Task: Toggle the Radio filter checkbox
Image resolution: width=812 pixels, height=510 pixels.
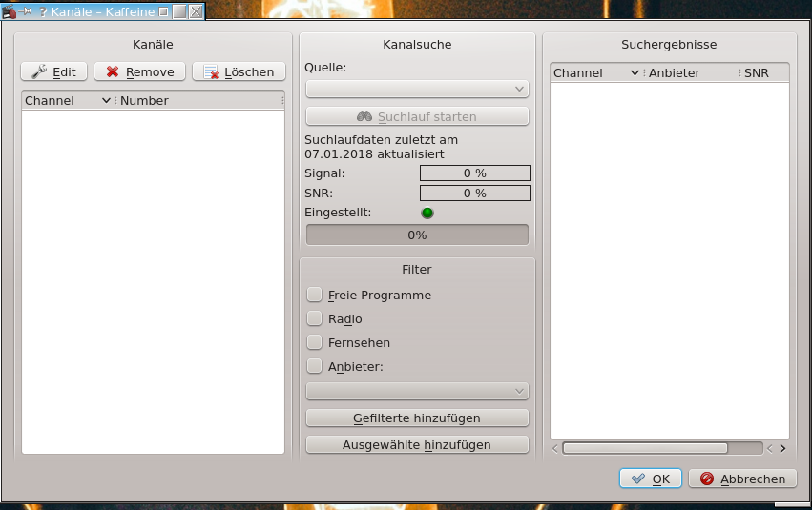Action: pos(315,319)
